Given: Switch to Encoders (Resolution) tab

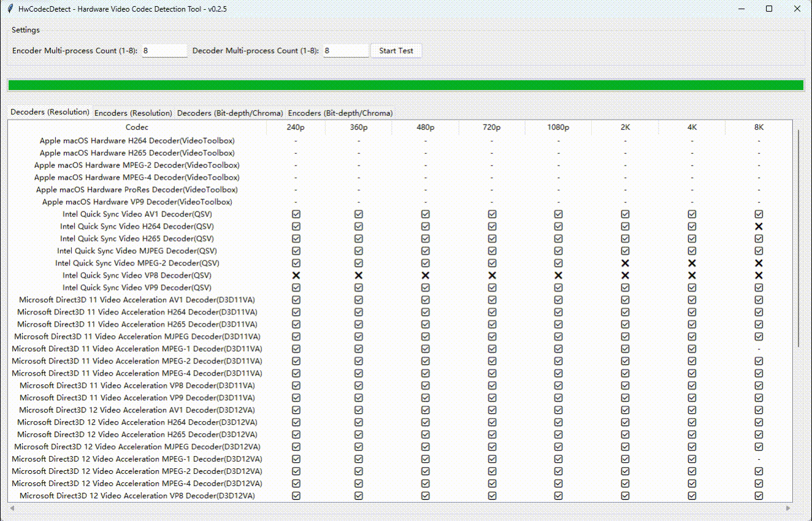Looking at the screenshot, I should point(133,113).
